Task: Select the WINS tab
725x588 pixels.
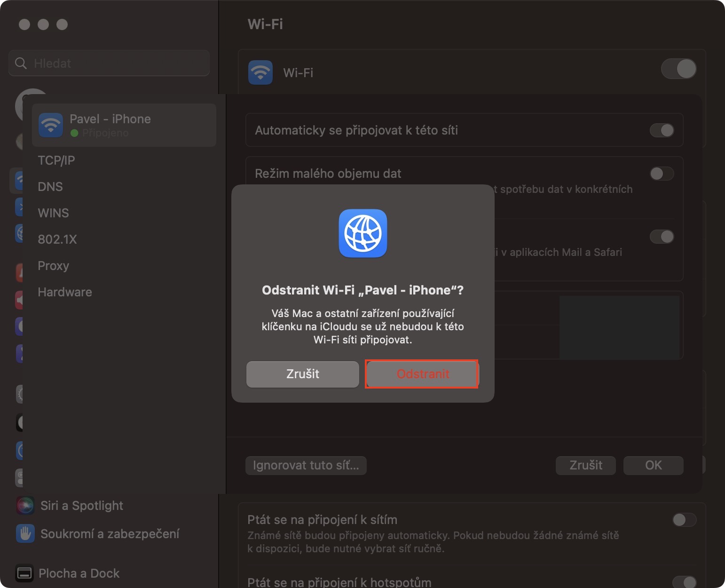Action: click(53, 213)
